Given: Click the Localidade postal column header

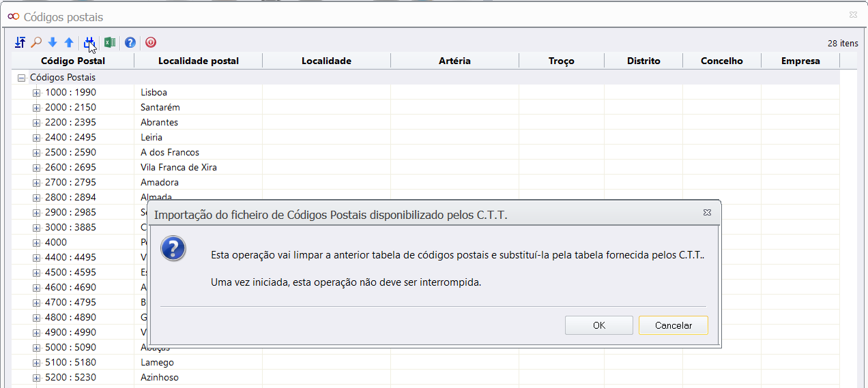Looking at the screenshot, I should (x=198, y=61).
